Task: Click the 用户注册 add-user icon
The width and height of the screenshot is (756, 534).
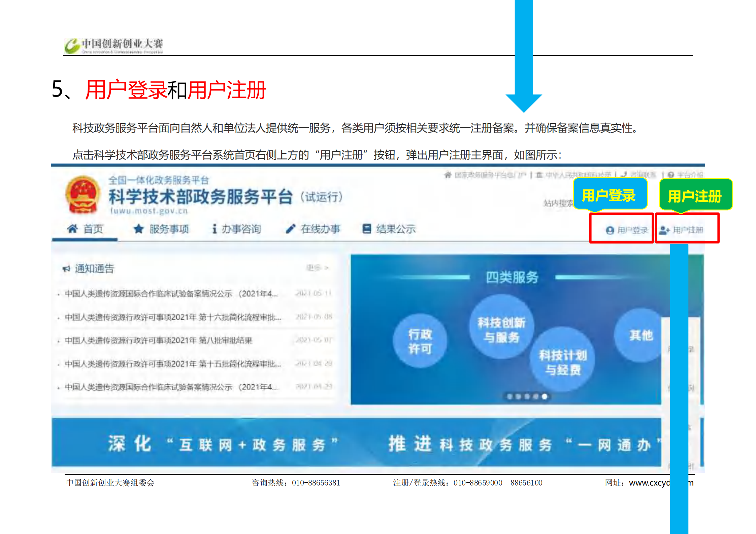Action: [x=664, y=230]
